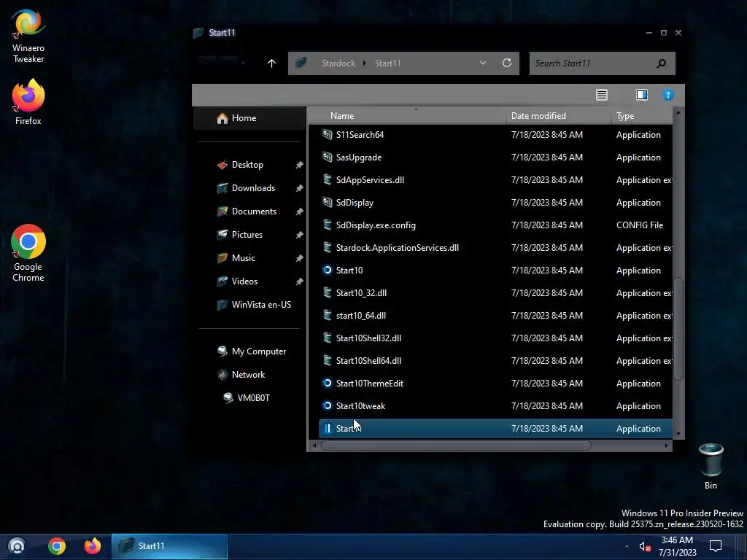747x560 pixels.
Task: Open Network in navigation pane
Action: point(248,375)
